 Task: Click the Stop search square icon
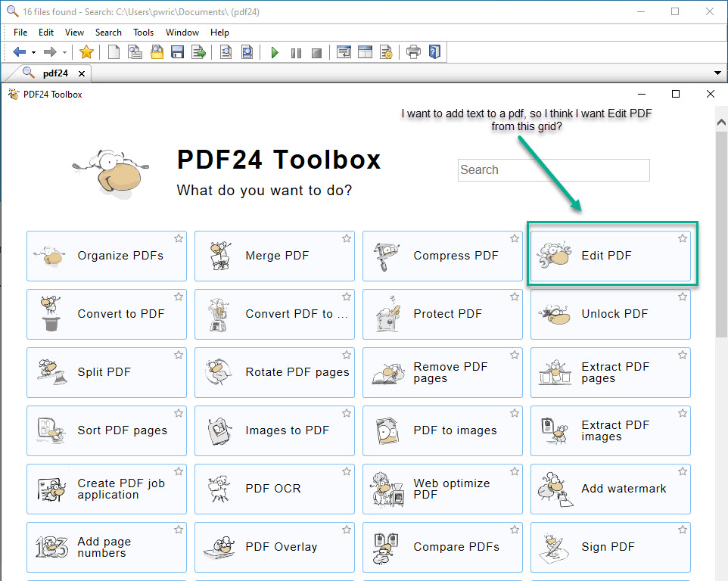tap(316, 53)
